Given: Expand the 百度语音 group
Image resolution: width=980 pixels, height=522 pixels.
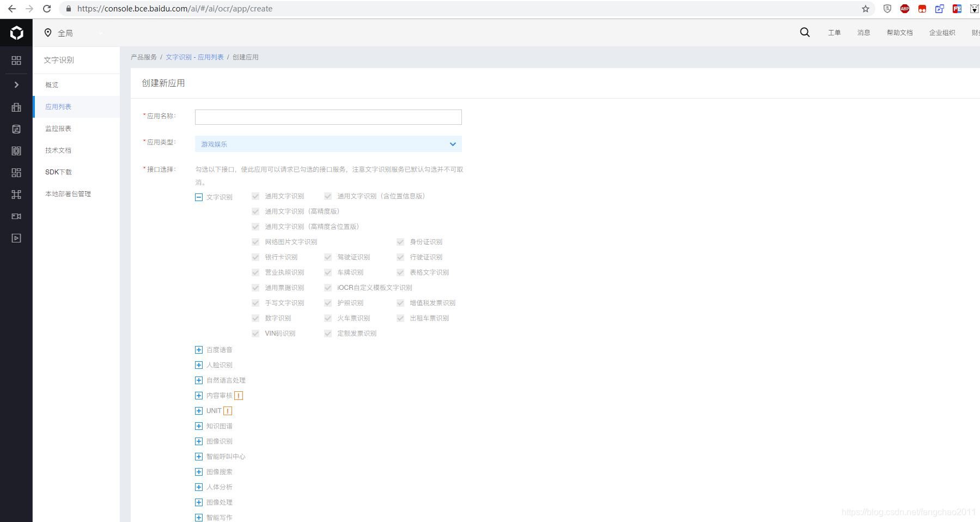Looking at the screenshot, I should tap(199, 350).
